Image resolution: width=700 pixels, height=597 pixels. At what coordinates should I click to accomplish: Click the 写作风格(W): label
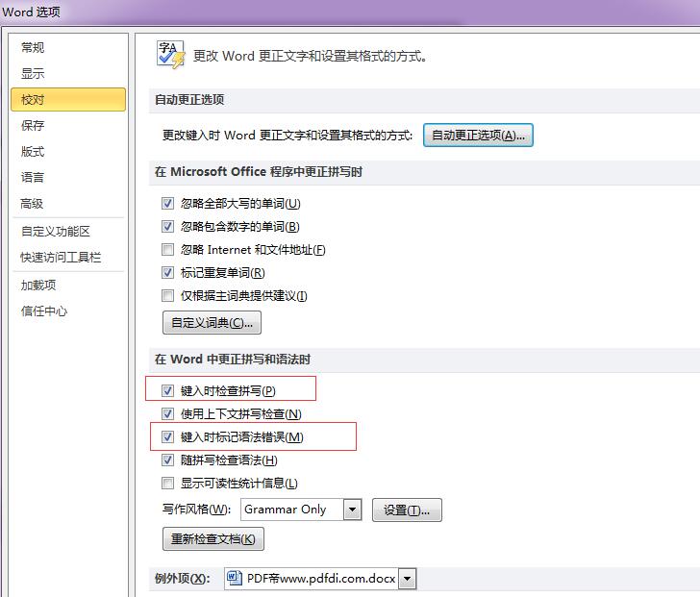[x=197, y=510]
